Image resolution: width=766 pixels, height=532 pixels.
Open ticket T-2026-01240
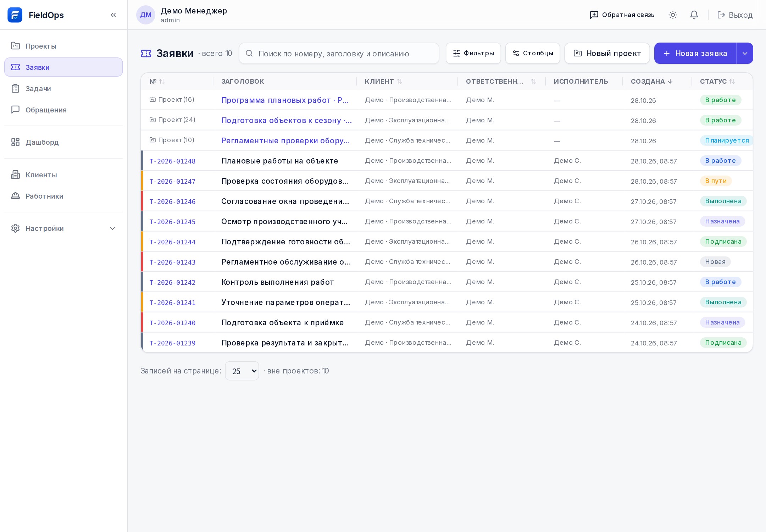pyautogui.click(x=172, y=323)
